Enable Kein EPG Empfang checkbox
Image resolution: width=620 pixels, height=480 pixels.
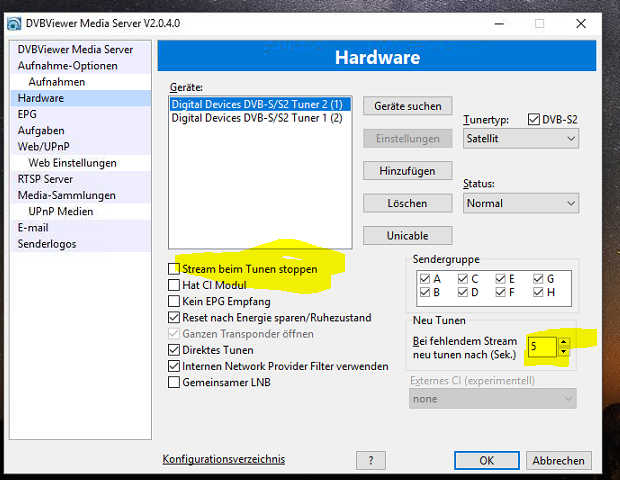[174, 301]
